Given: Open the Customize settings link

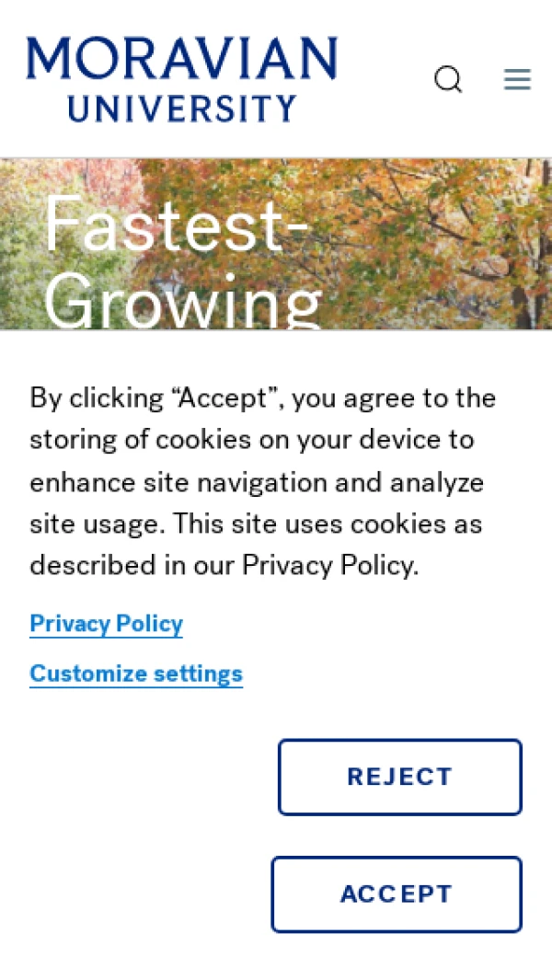Looking at the screenshot, I should click(x=136, y=674).
